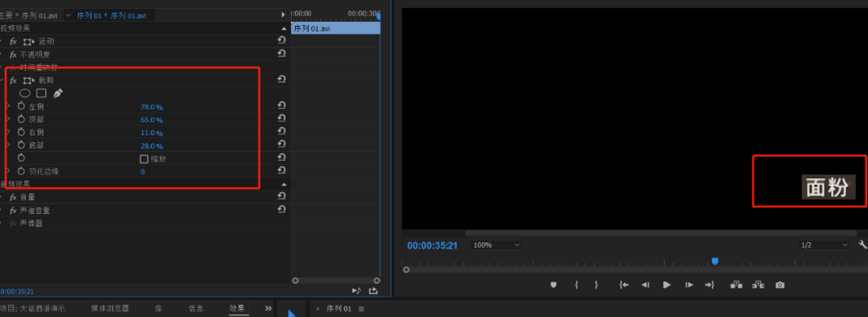Reset the 裁剪 effect
Viewport: 868px width, 317px height.
coord(281,79)
